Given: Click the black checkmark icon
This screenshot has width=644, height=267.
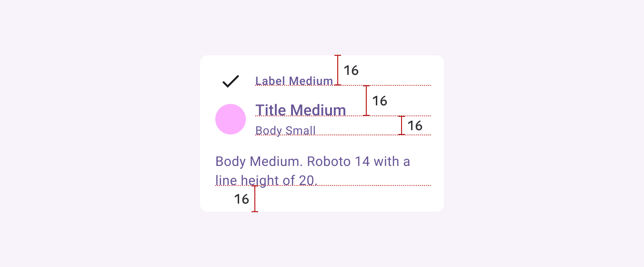Looking at the screenshot, I should click(231, 81).
